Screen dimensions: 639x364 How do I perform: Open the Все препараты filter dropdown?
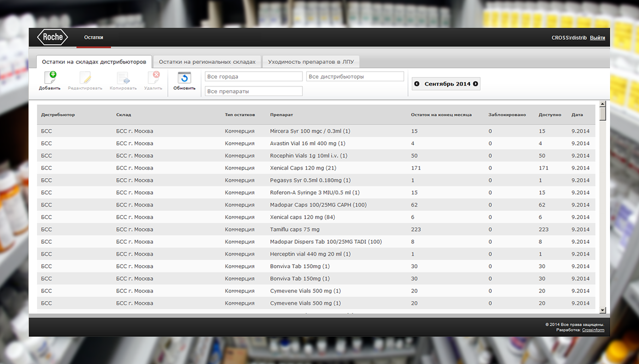click(253, 91)
